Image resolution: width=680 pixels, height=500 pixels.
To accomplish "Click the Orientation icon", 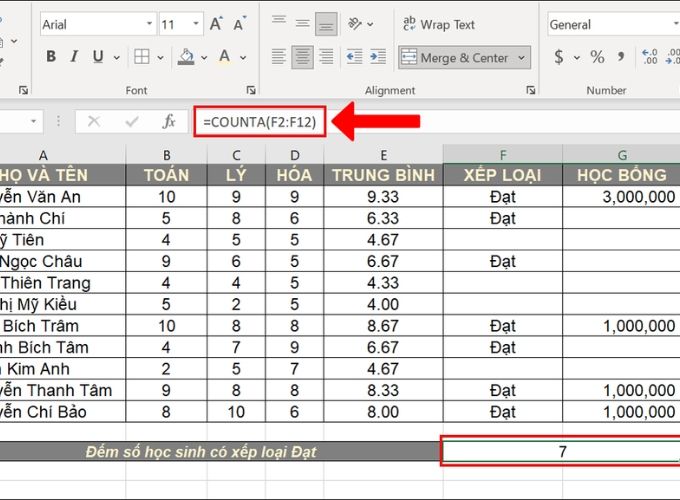I will point(355,23).
